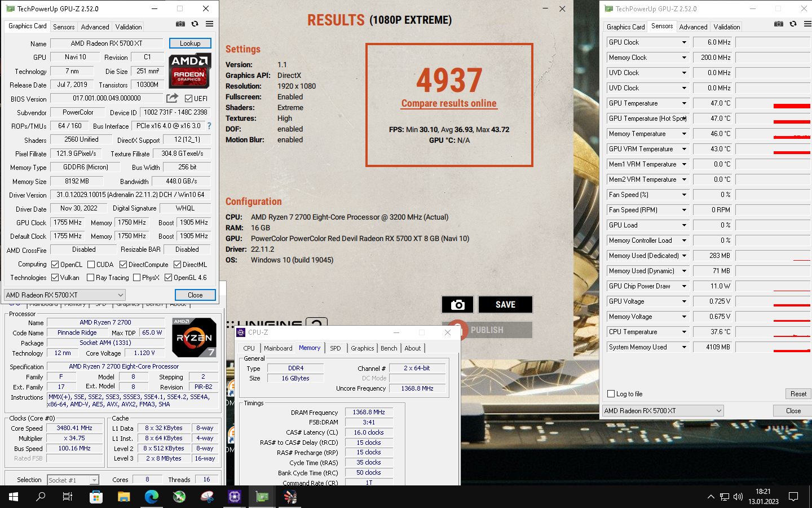Expand GPU Clock sensor dropdown
Viewport: 812px width, 508px height.
click(x=684, y=42)
